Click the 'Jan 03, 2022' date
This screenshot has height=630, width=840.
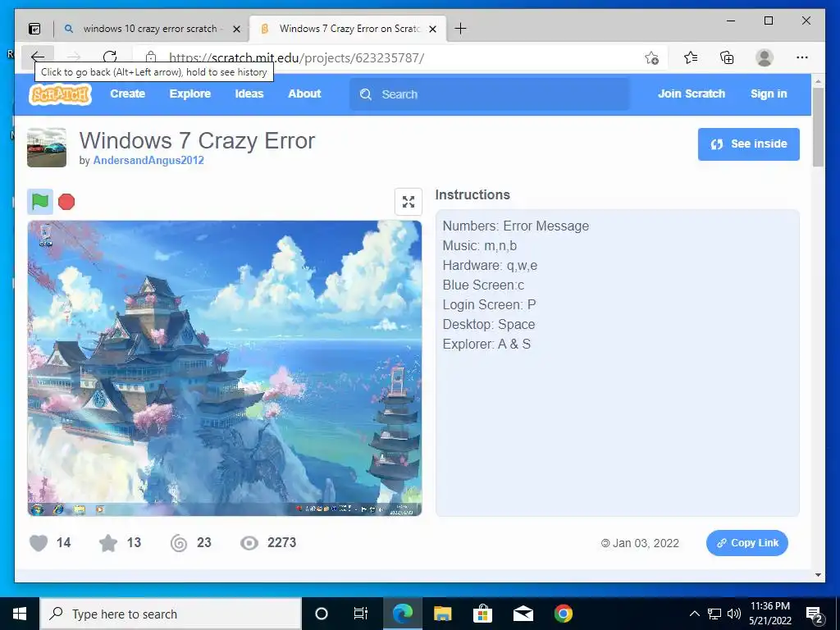[646, 543]
